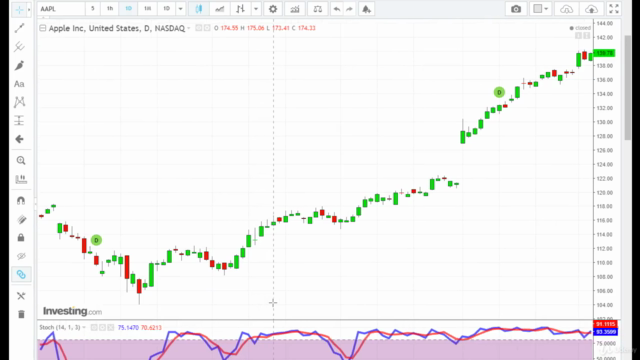Remove drawings with the trash icon
The width and height of the screenshot is (640, 360).
[x=21, y=314]
